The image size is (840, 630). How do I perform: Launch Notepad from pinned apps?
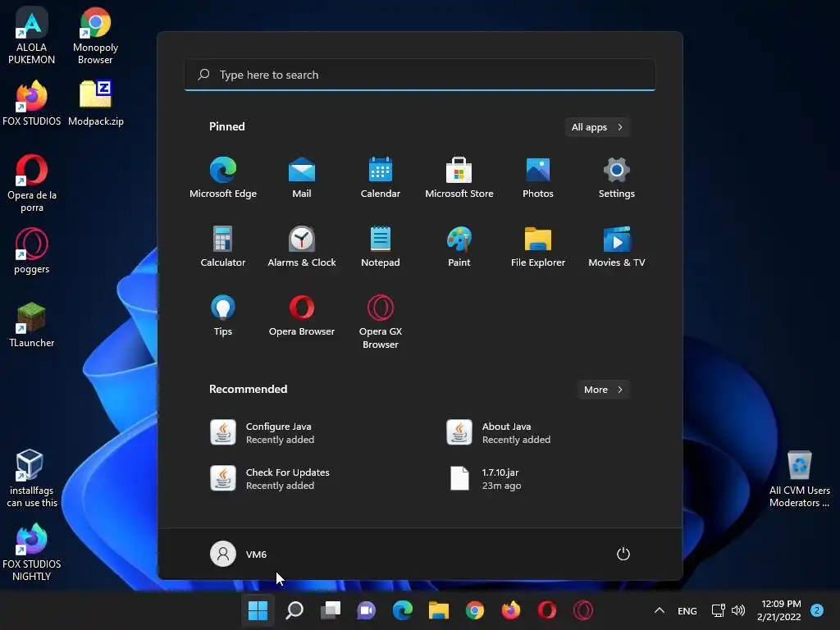(x=381, y=246)
